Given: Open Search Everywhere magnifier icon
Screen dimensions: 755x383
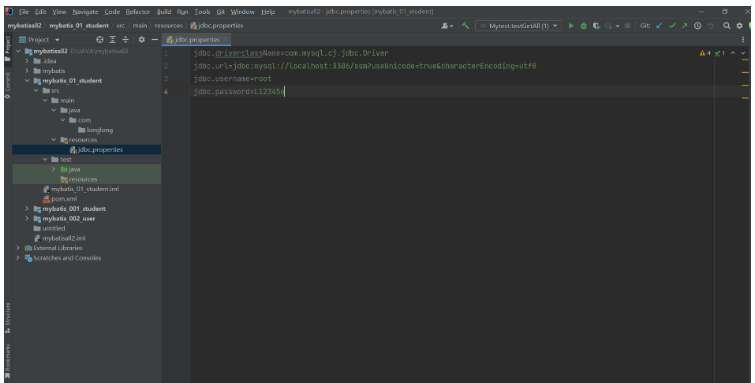Looking at the screenshot, I should coord(727,26).
